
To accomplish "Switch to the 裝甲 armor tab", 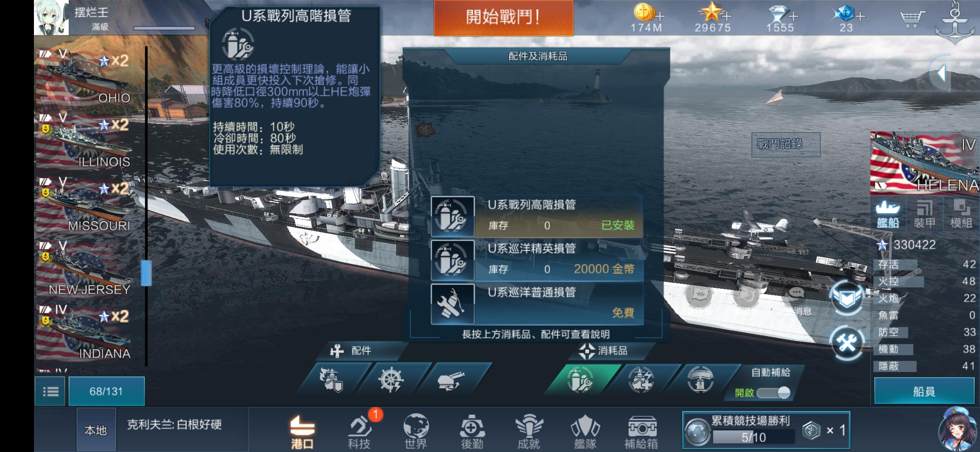I will point(924,214).
